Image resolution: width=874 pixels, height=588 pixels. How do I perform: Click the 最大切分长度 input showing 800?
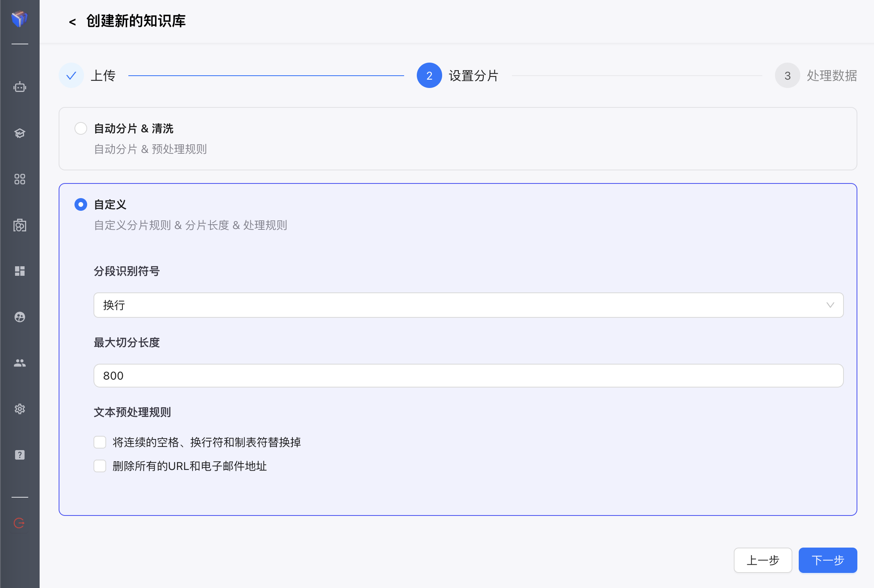pyautogui.click(x=468, y=376)
